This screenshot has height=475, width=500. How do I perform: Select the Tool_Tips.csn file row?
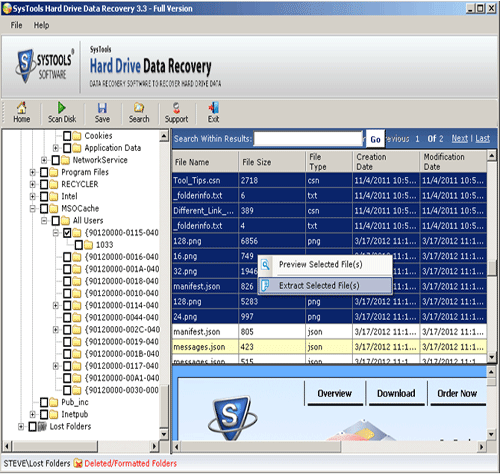point(329,181)
